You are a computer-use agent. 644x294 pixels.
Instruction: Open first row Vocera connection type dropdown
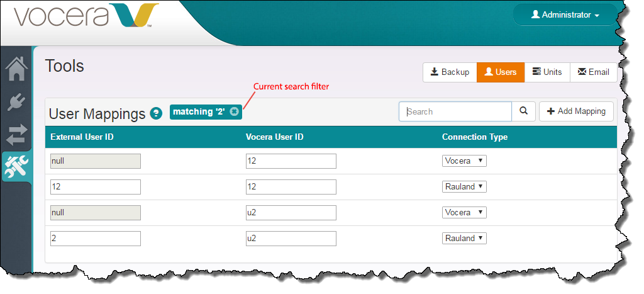(464, 161)
